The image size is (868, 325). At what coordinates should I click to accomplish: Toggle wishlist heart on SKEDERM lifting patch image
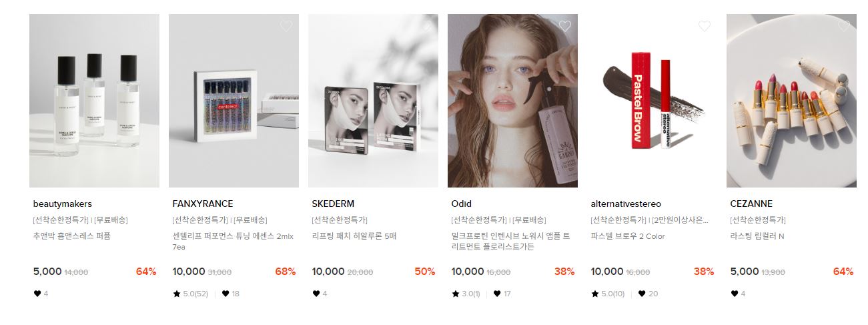(x=426, y=26)
